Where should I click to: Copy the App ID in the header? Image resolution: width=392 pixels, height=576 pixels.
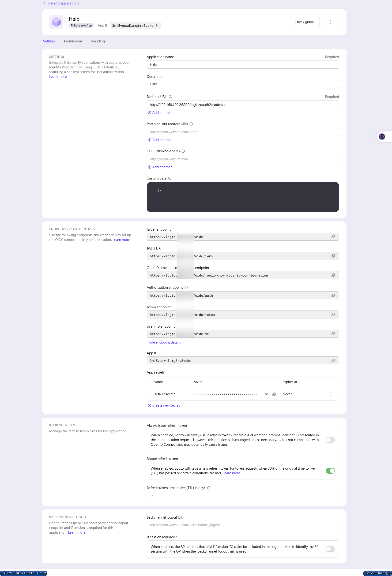157,26
